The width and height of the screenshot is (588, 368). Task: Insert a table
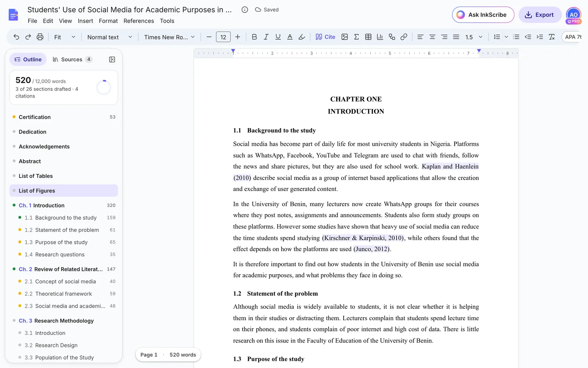[368, 37]
